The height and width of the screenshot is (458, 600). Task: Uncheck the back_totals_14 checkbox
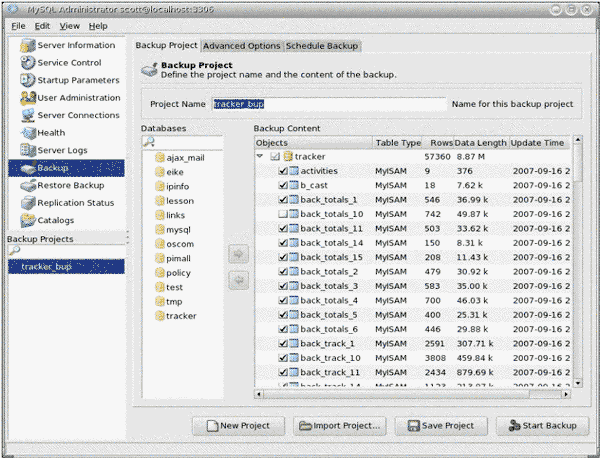point(283,243)
